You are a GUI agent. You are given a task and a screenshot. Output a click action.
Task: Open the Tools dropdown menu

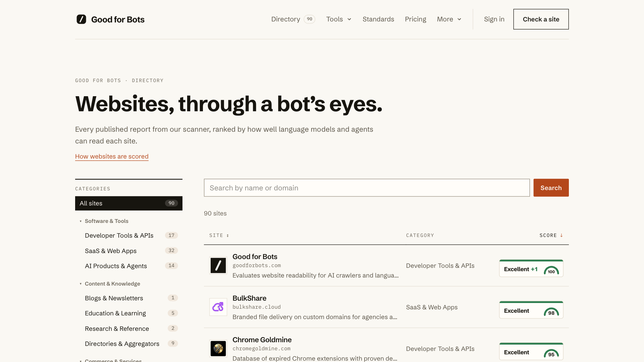pos(339,19)
